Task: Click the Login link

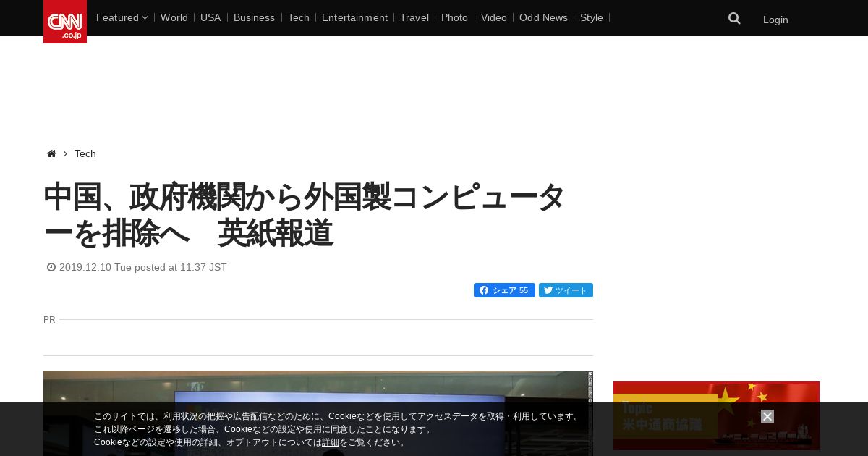Action: coord(775,20)
